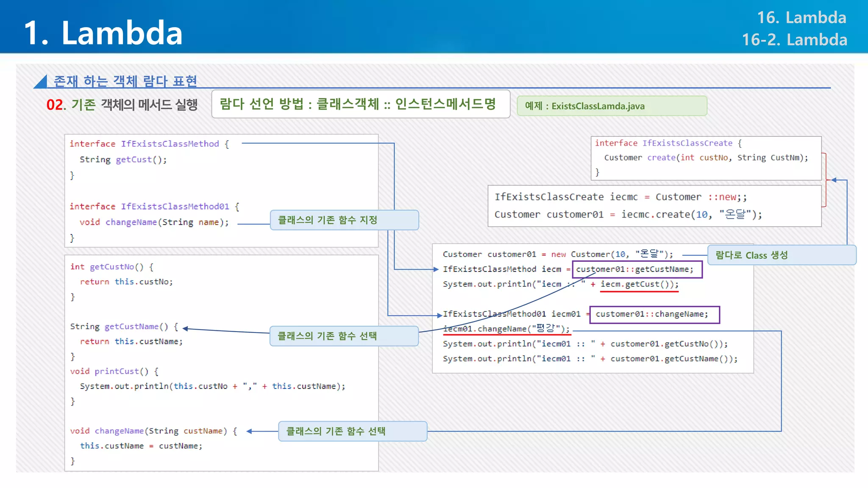
Task: Click the line 'interface IfExistsClassMethod {'
Action: point(150,144)
